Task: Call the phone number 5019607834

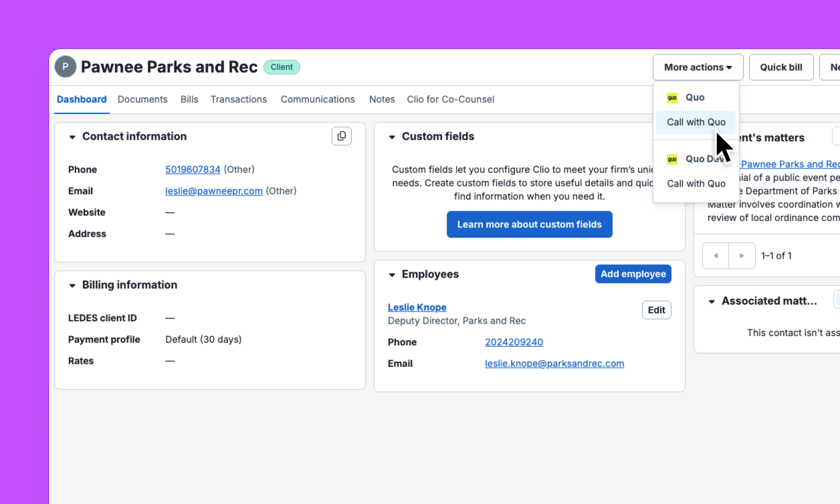Action: (193, 169)
